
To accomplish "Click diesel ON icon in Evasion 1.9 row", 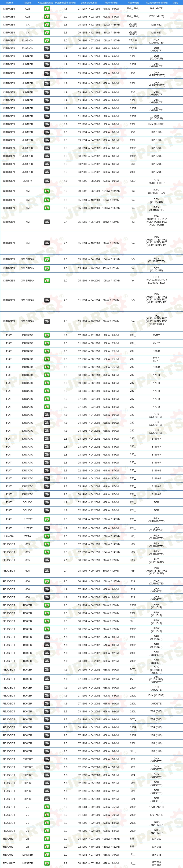I will [x=47, y=48].
